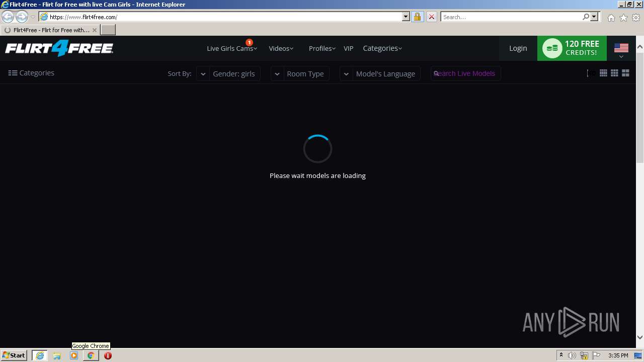Click the volume speaker tray icon
This screenshot has height=362, width=644.
click(x=572, y=355)
